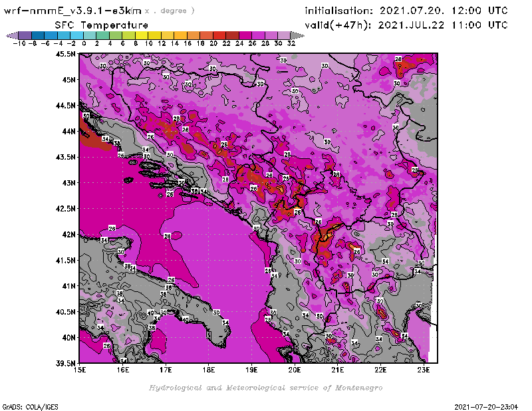
Task: Click the 19E longitude axis label
Action: pyautogui.click(x=251, y=370)
